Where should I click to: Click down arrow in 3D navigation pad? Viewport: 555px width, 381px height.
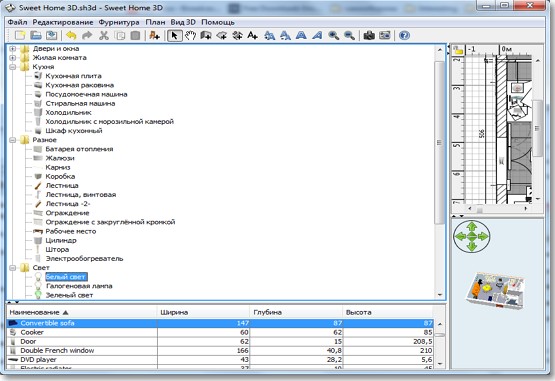tap(471, 246)
